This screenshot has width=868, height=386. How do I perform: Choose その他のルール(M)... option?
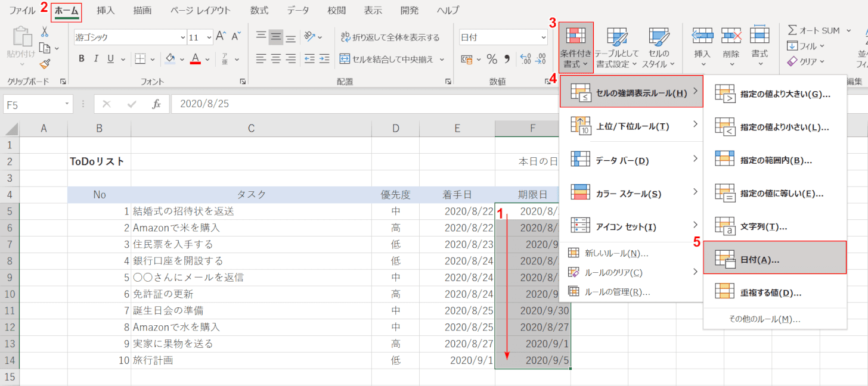[x=775, y=319]
